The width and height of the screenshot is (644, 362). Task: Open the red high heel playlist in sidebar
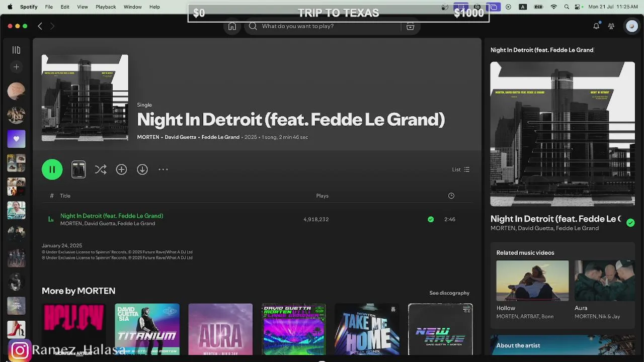tap(16, 329)
